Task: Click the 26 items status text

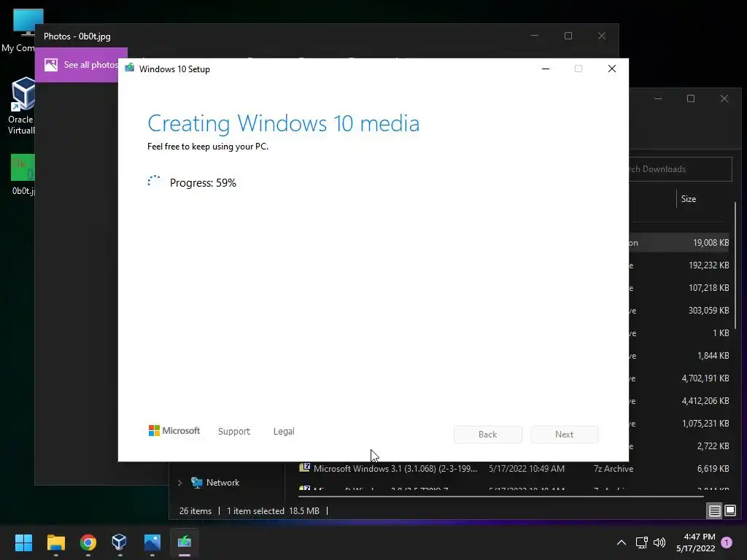Action: coord(196,511)
